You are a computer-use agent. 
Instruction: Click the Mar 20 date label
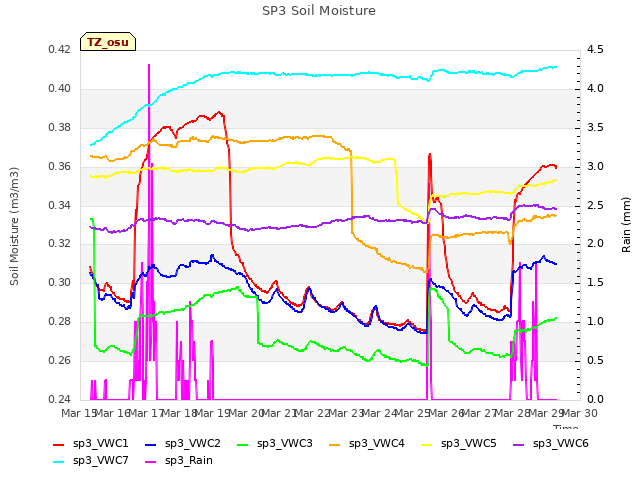(246, 413)
